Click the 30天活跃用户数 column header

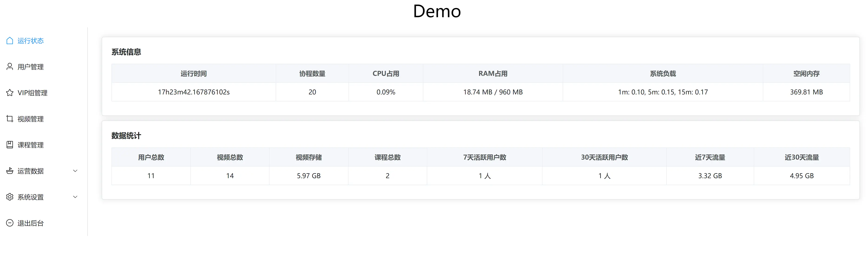tap(604, 157)
